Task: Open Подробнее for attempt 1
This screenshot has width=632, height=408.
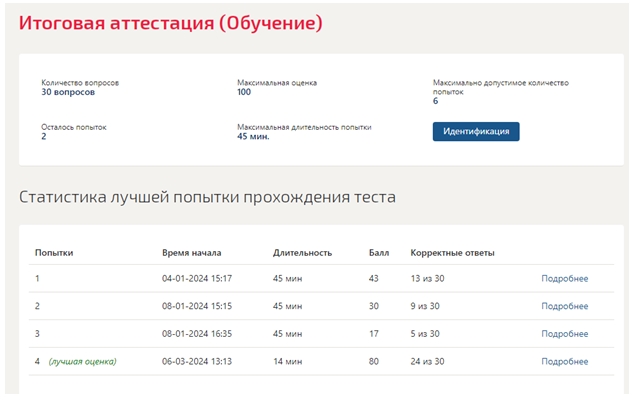Action: point(565,279)
